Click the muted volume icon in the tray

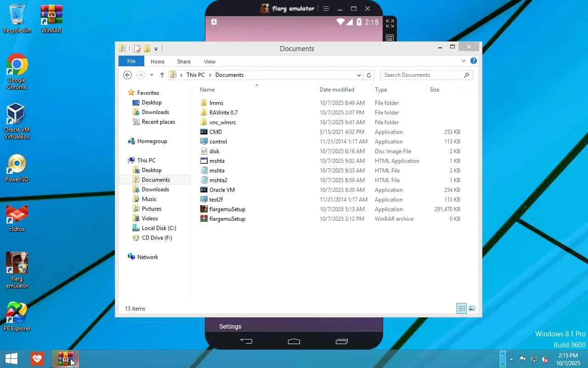pos(545,359)
